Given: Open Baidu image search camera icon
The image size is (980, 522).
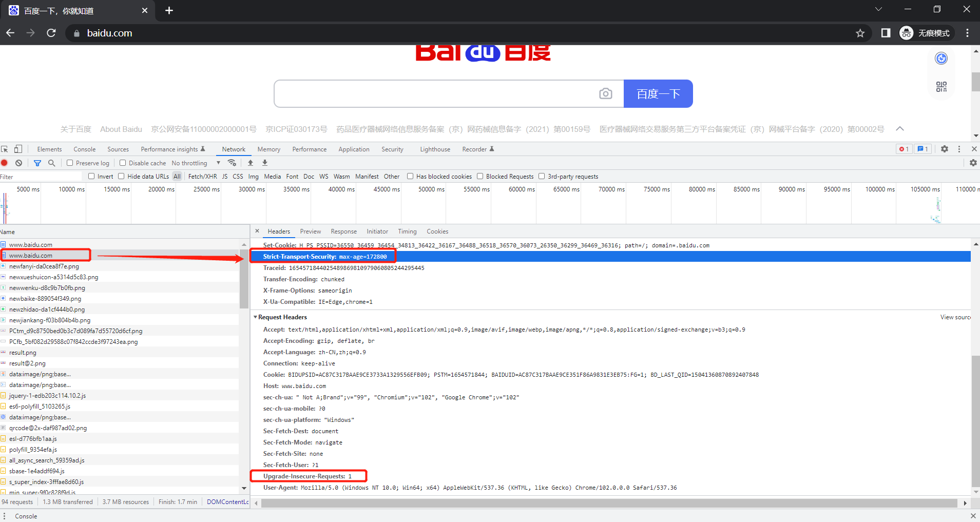Looking at the screenshot, I should 606,93.
